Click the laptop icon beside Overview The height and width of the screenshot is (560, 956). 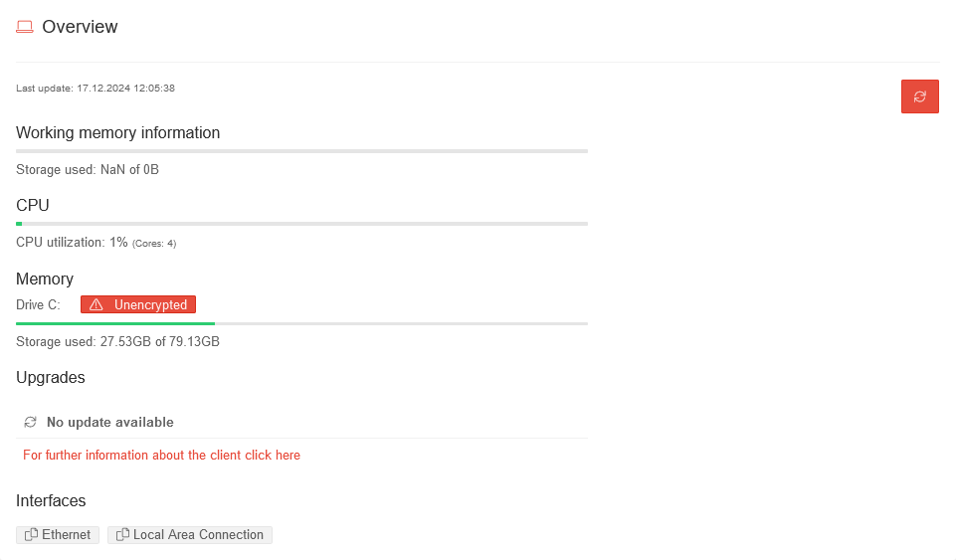pos(25,27)
